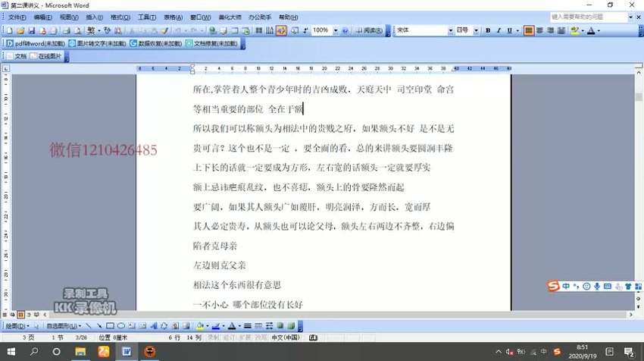Open the 编辑(E) menu
The width and height of the screenshot is (644, 361).
(x=42, y=17)
